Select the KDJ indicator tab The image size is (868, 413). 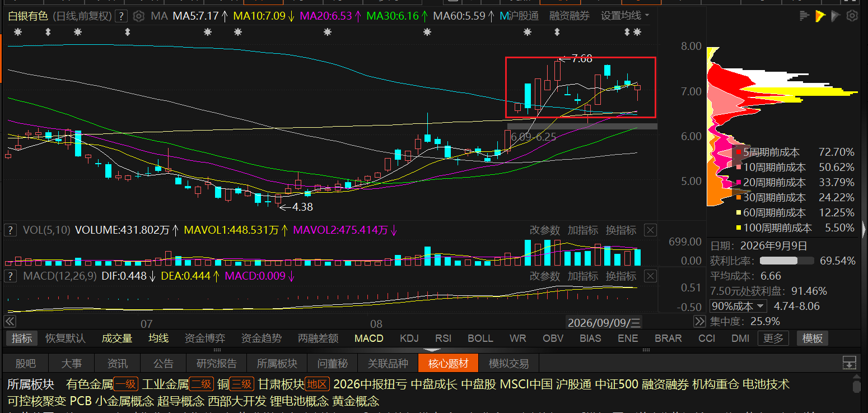click(409, 338)
